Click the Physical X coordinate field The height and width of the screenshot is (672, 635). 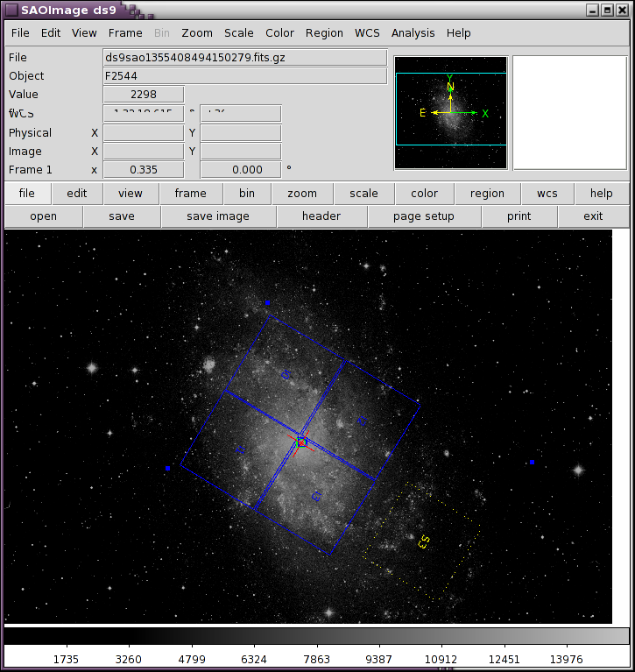144,133
